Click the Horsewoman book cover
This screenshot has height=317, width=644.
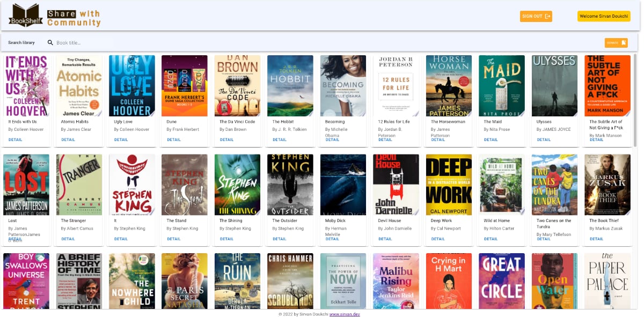coord(449,86)
